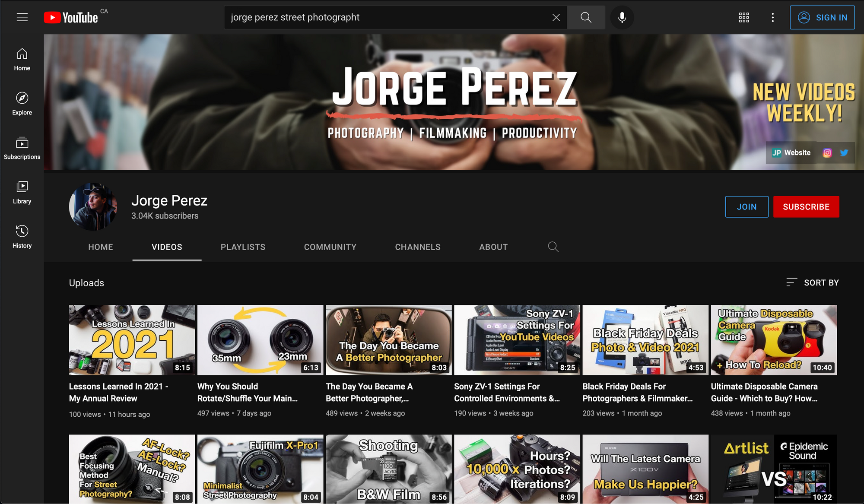Open the Sort By dropdown
Image resolution: width=864 pixels, height=504 pixels.
(x=812, y=282)
